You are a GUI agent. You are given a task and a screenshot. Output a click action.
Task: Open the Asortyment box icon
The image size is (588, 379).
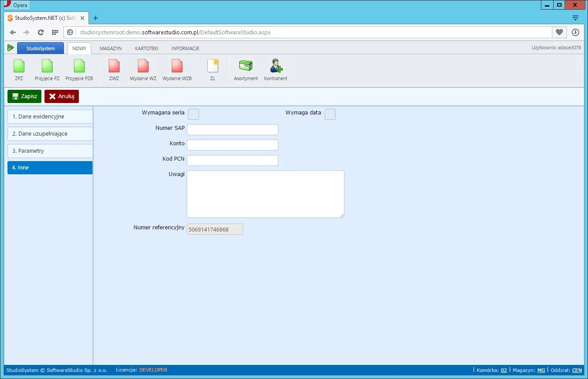[x=246, y=66]
